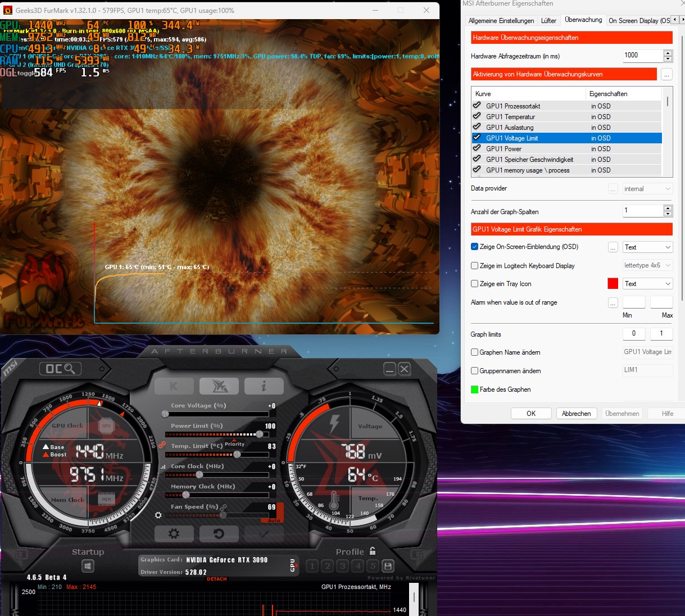The width and height of the screenshot is (685, 616).
Task: Click the profile lock icon
Action: coord(373,551)
